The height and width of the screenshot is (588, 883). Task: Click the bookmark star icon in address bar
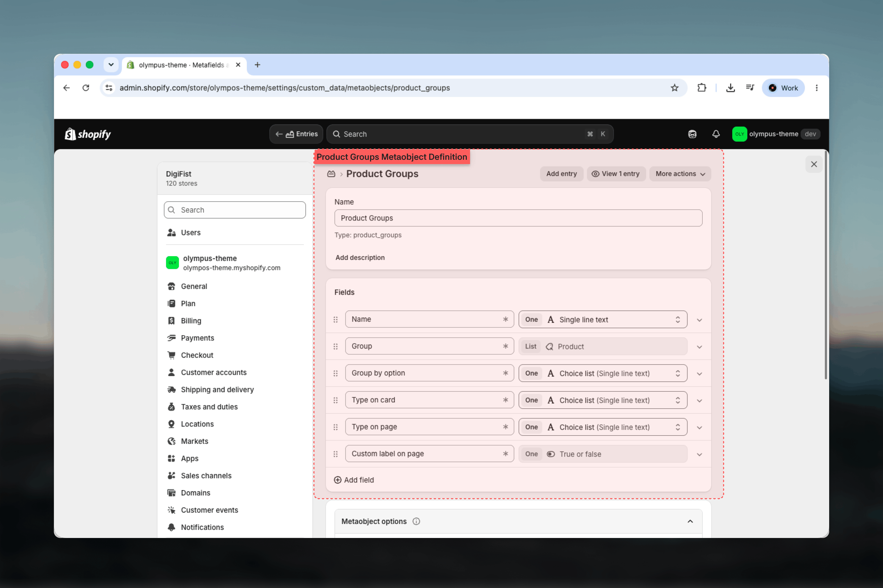(674, 88)
